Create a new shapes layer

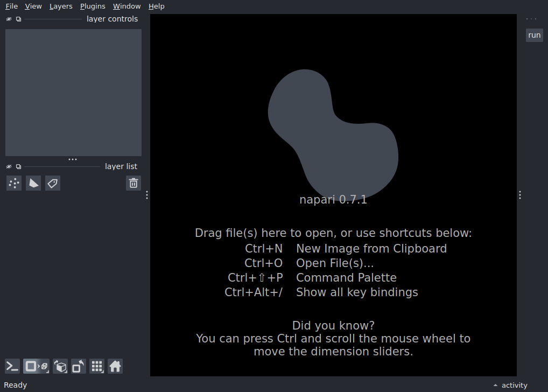point(33,183)
